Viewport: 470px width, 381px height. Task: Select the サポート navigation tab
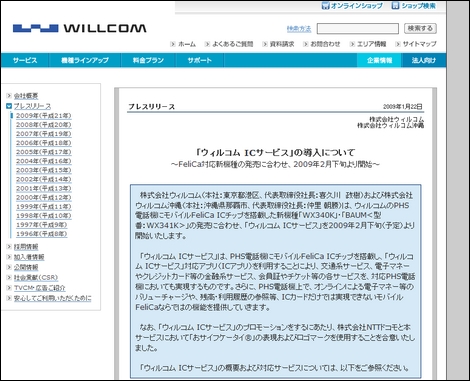[x=199, y=60]
